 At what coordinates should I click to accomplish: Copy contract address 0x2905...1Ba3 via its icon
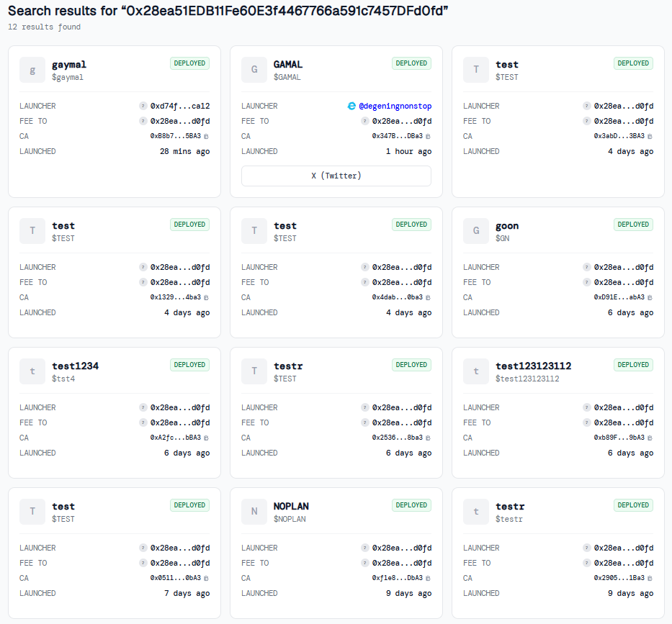click(x=650, y=578)
